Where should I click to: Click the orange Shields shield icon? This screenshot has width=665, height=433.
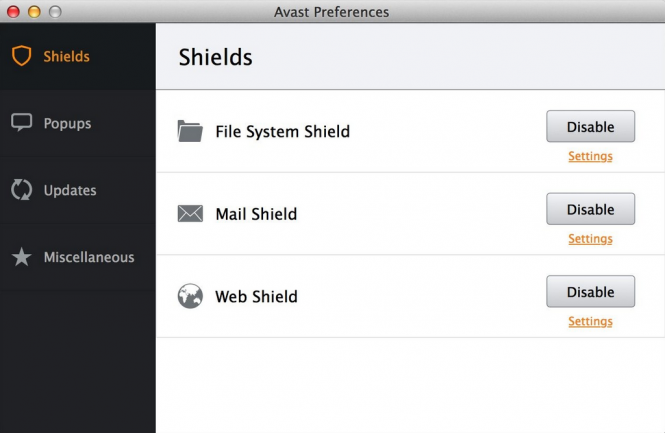click(21, 56)
